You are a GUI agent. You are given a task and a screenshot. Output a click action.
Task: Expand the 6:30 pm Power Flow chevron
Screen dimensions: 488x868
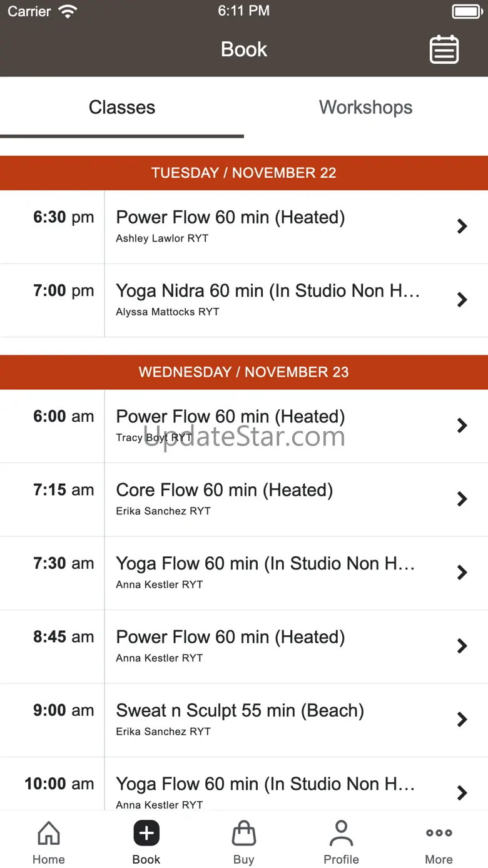[x=462, y=226]
